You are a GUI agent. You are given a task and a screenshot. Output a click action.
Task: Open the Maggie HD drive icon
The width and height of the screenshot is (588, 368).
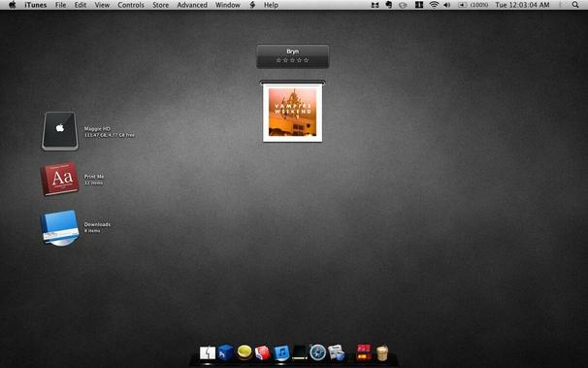[60, 131]
